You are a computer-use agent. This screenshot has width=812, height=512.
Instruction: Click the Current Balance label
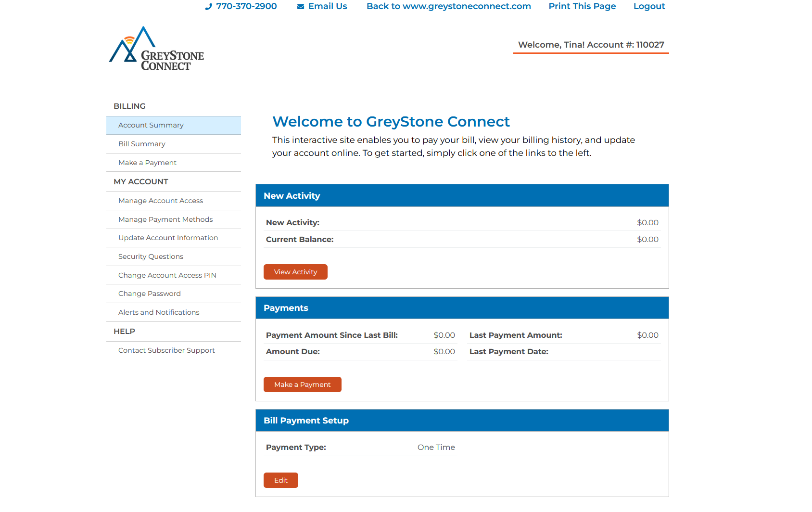pos(300,240)
